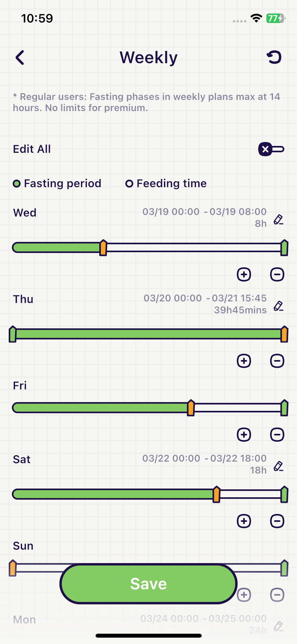Select the Fasting period legend marker
Viewport: 297px width, 644px height.
tap(17, 183)
